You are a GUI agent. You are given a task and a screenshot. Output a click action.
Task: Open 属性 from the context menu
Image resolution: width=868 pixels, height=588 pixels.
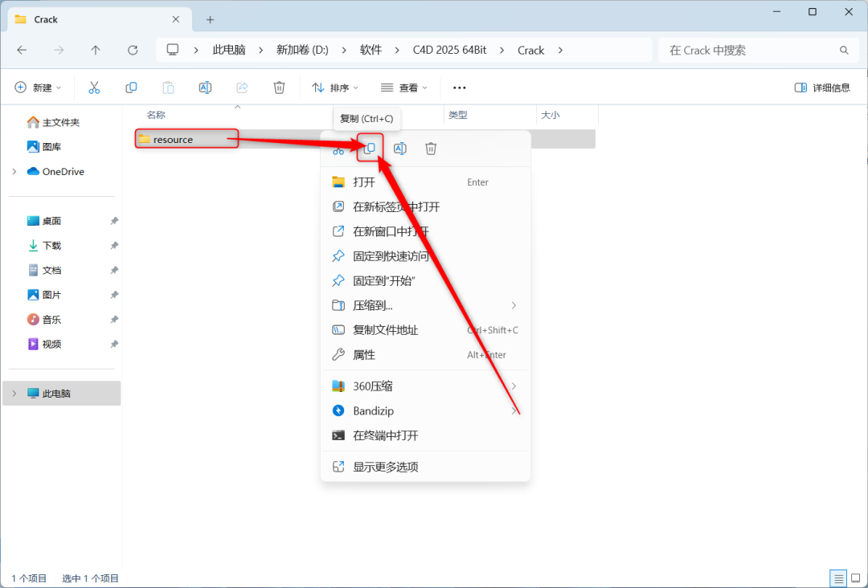tap(425, 354)
